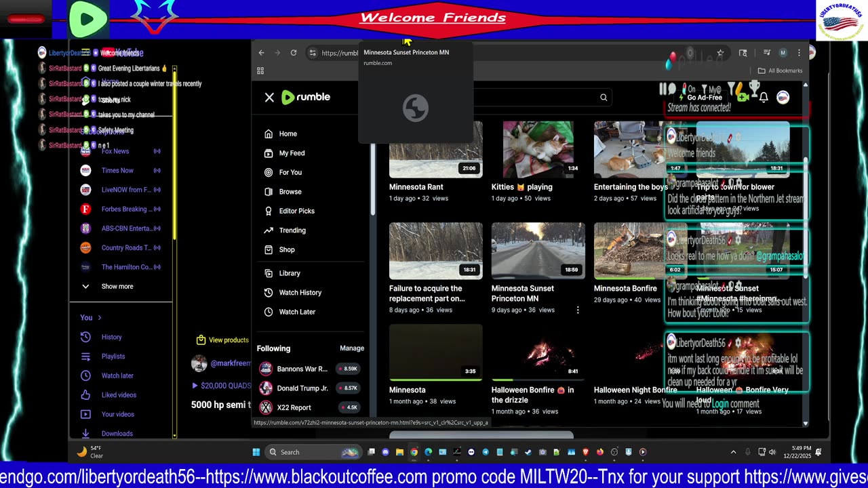Screen dimensions: 868x488
Task: Open the Rumble user avatar menu
Action: [x=783, y=98]
